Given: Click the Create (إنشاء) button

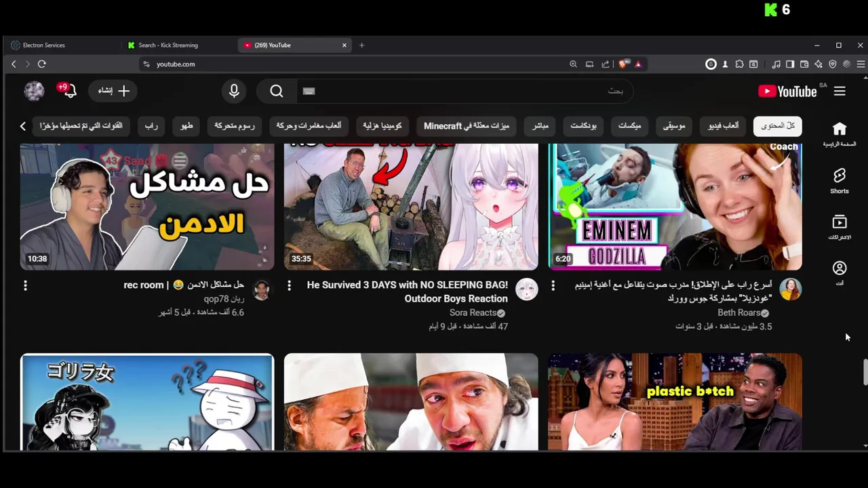Looking at the screenshot, I should point(113,91).
